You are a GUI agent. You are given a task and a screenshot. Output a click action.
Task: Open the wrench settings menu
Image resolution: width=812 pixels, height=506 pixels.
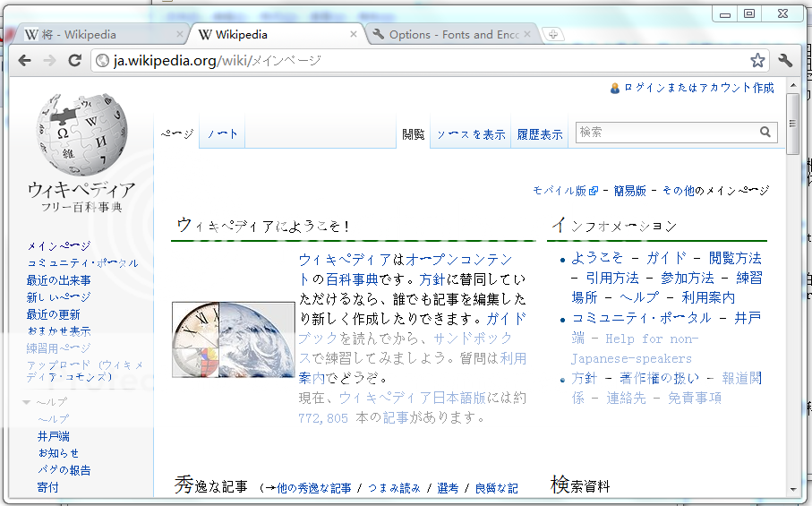[785, 61]
